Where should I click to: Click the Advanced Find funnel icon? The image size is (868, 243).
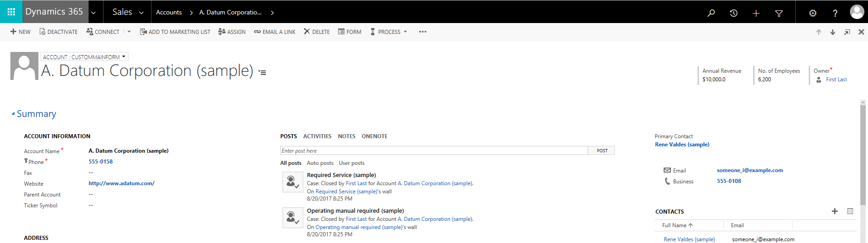[779, 13]
